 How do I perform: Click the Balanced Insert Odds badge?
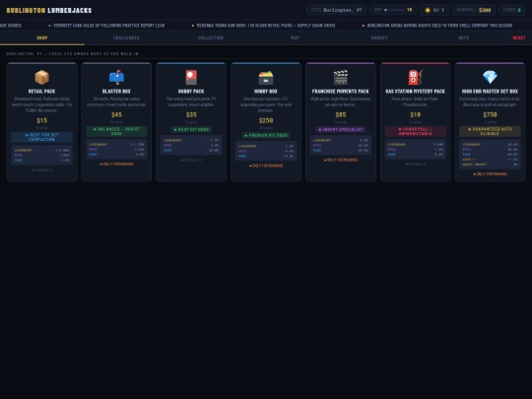click(x=116, y=131)
